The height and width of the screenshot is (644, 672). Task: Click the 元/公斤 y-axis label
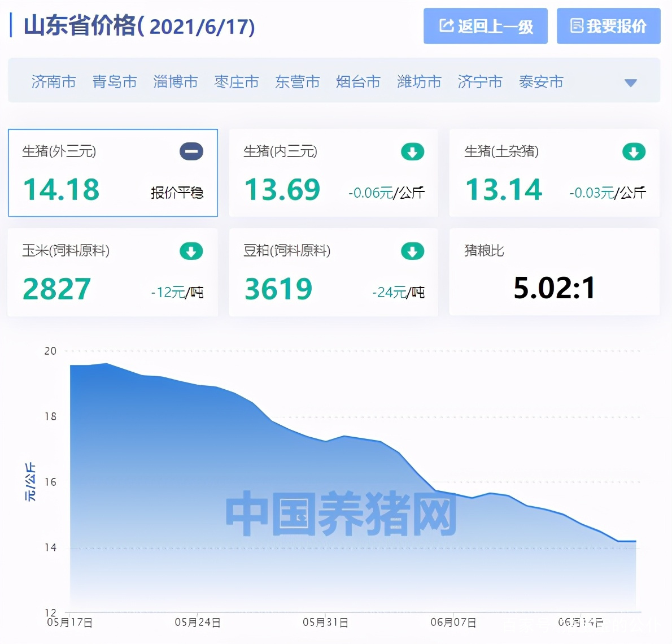pyautogui.click(x=30, y=482)
